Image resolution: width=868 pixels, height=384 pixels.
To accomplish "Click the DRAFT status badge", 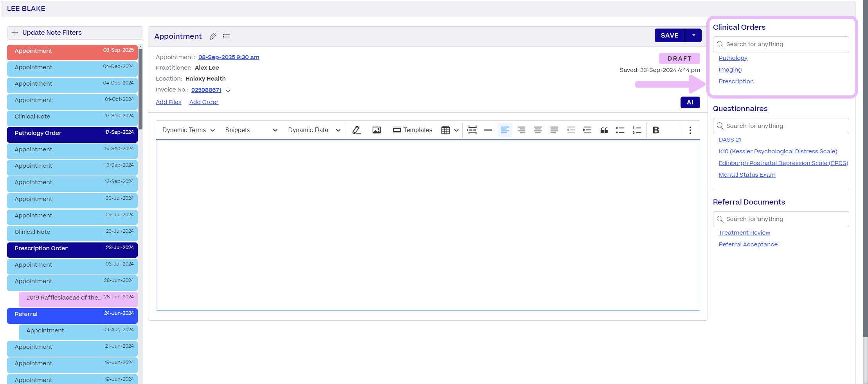I will [x=679, y=59].
